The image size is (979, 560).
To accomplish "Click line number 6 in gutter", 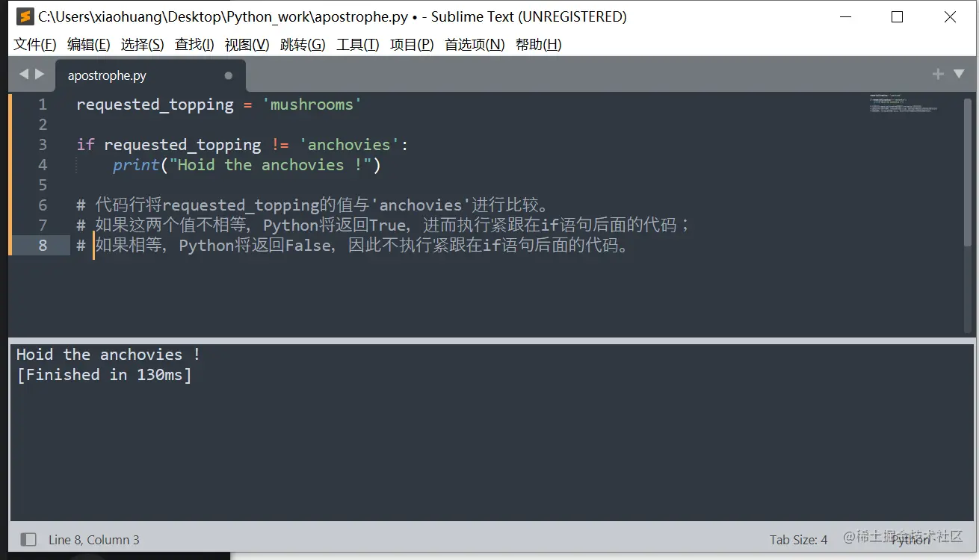I will [43, 205].
